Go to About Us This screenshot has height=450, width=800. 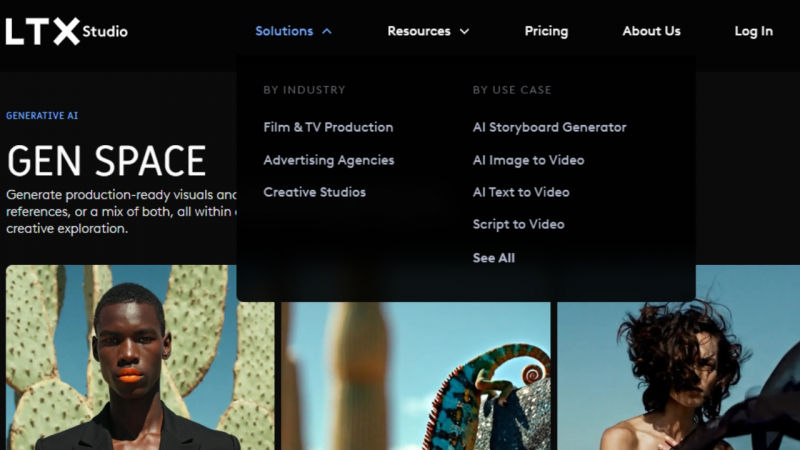click(x=651, y=31)
